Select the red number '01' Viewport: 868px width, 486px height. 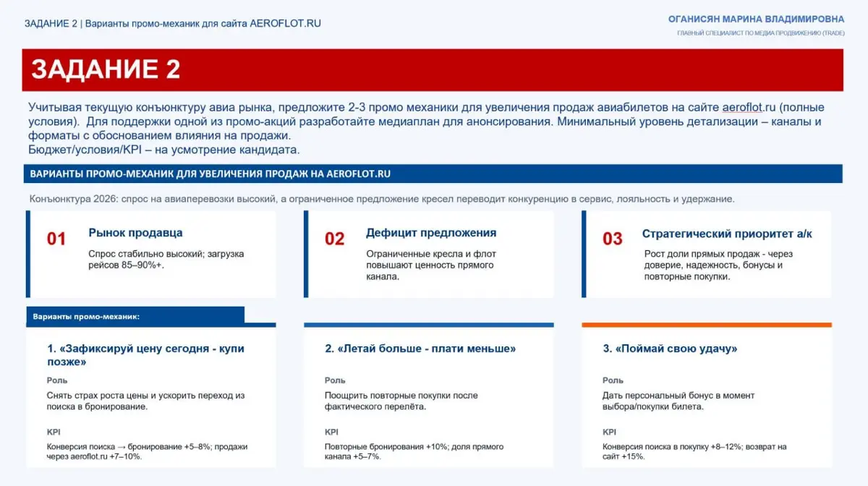(x=56, y=239)
